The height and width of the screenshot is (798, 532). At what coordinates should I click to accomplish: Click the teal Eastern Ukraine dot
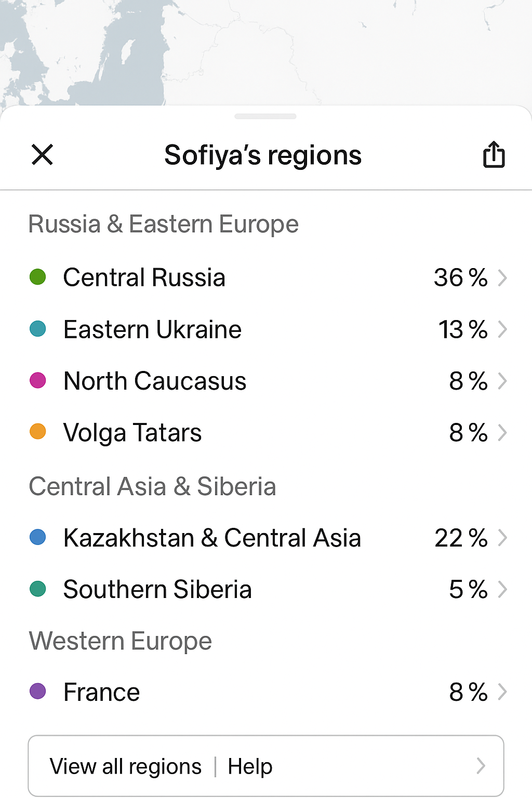[x=38, y=329]
